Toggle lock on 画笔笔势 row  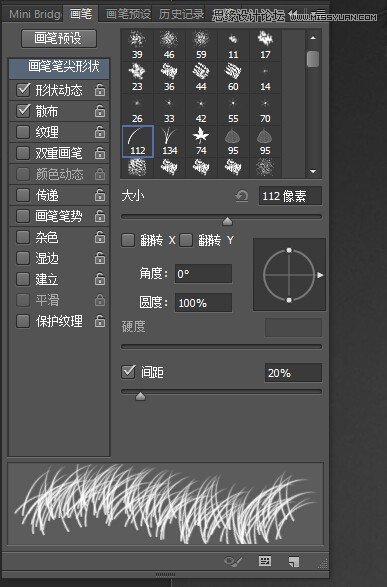(100, 216)
